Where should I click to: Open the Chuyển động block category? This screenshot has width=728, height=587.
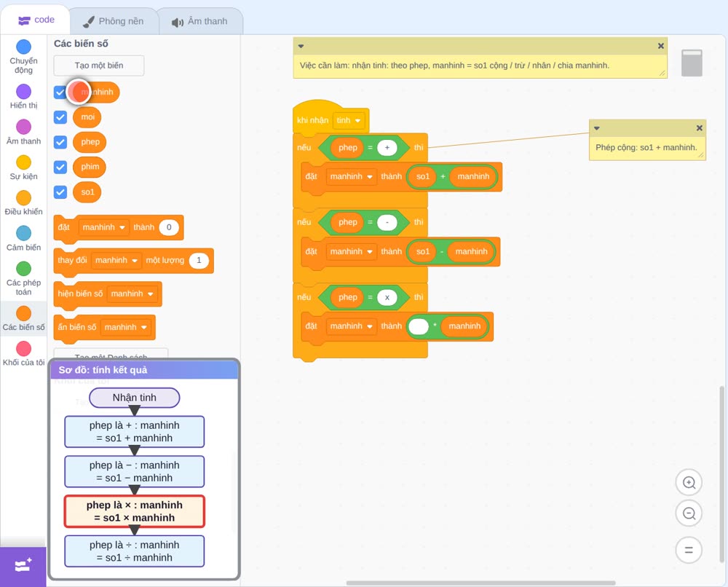tap(23, 57)
